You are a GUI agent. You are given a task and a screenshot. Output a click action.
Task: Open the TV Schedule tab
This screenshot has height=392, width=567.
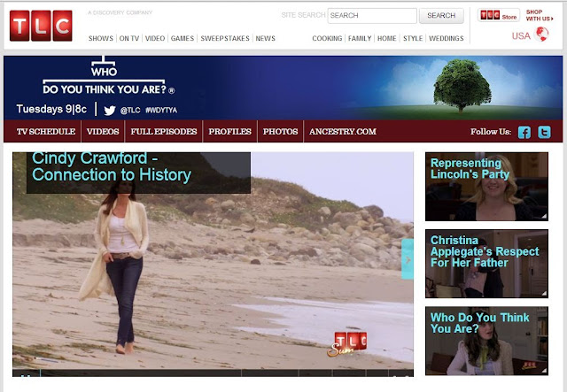[46, 132]
